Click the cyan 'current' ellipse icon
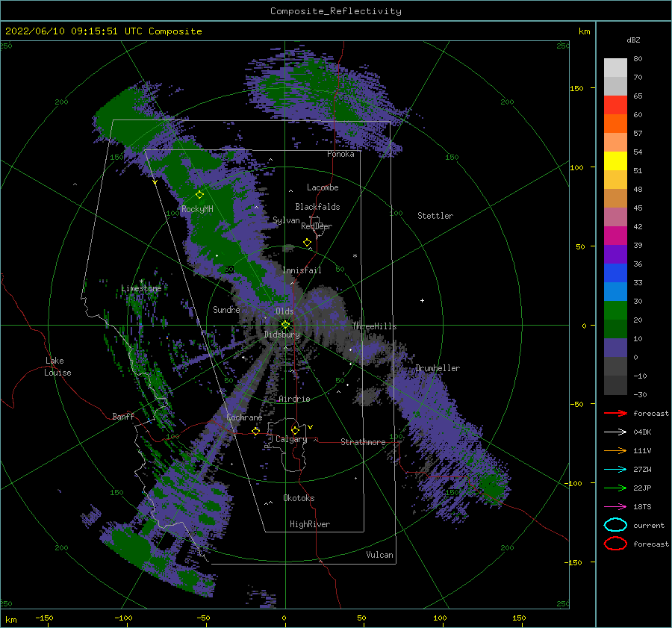Screen dimensions: 672x628 pos(615,525)
